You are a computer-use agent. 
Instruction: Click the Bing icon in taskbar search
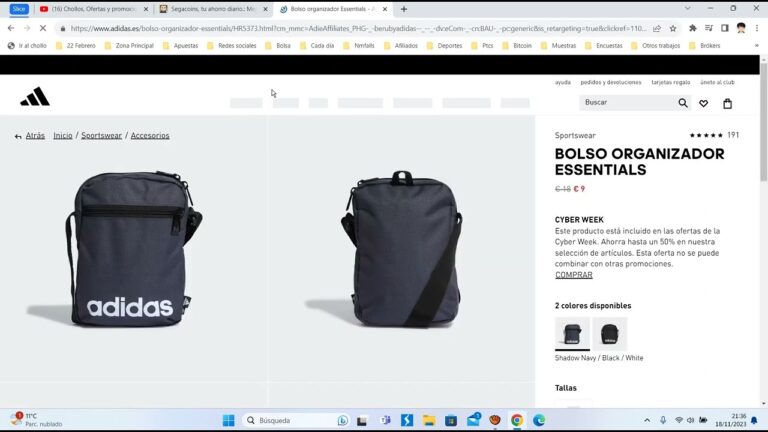343,420
